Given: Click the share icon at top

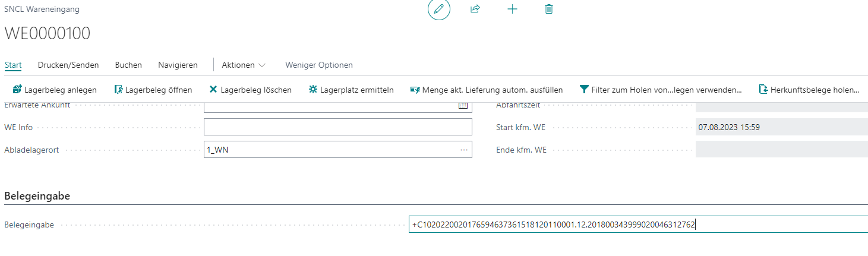Looking at the screenshot, I should (x=475, y=10).
